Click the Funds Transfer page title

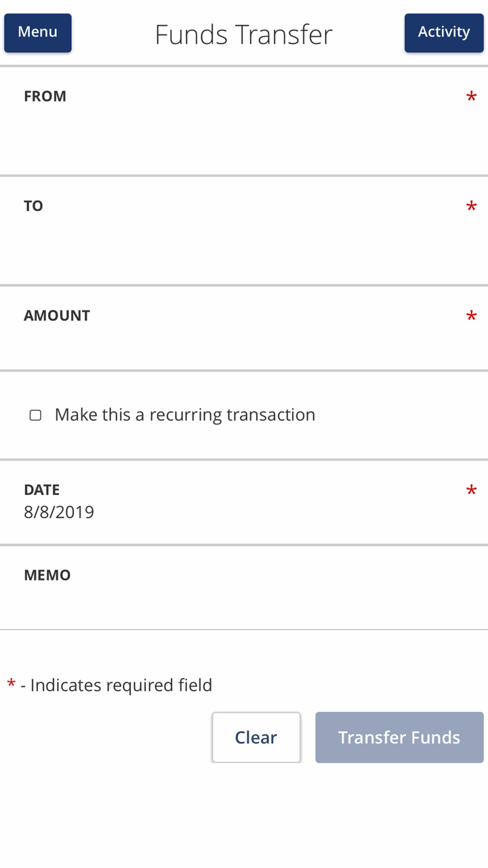(244, 35)
